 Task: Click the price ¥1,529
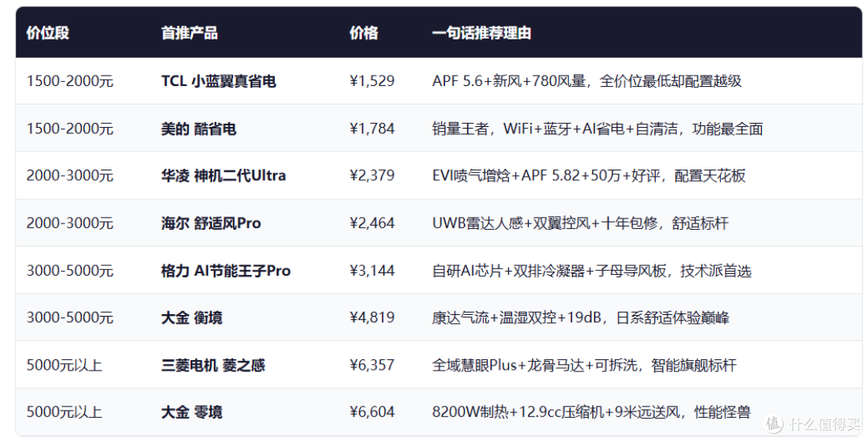(372, 81)
